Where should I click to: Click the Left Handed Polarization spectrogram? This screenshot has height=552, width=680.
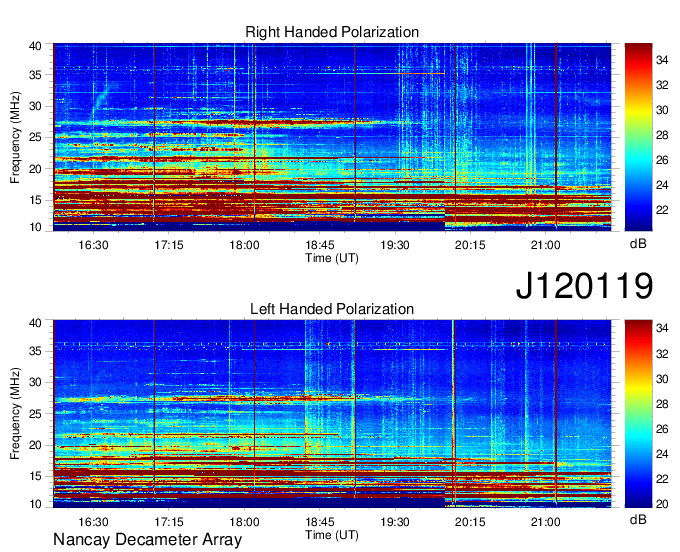332,414
